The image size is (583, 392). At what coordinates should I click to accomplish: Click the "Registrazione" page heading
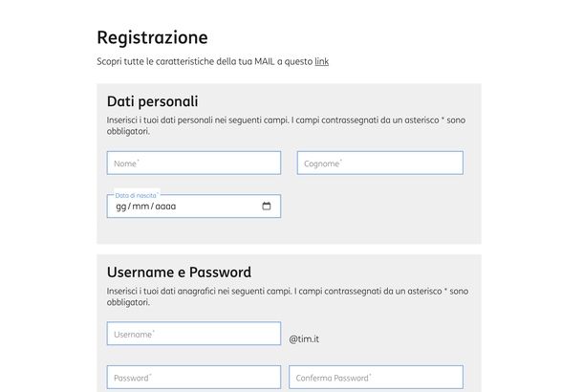(x=152, y=38)
